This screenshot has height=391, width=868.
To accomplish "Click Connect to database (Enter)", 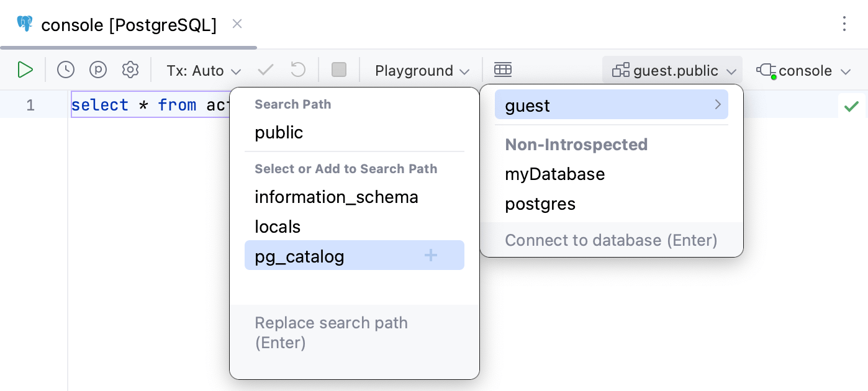I will pos(611,240).
